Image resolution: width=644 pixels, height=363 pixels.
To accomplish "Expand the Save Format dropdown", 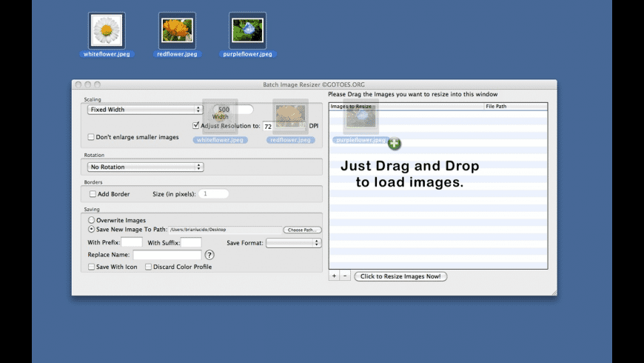I will click(293, 243).
